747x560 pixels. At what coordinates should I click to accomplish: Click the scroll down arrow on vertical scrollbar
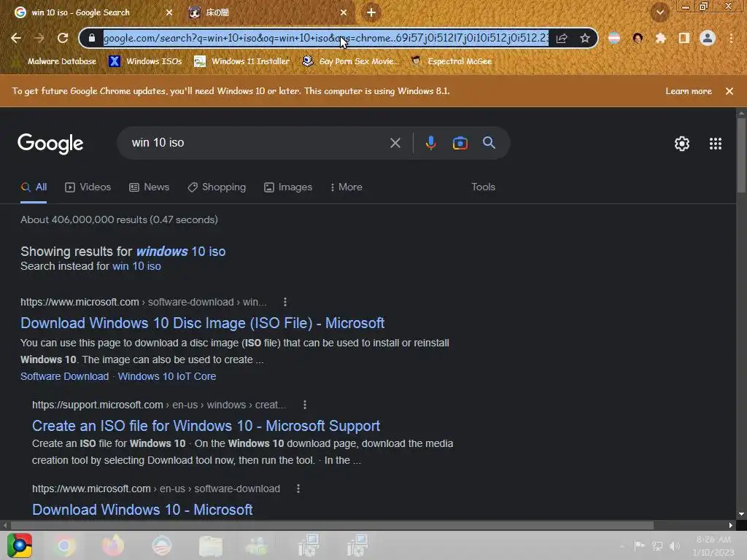coord(741,514)
